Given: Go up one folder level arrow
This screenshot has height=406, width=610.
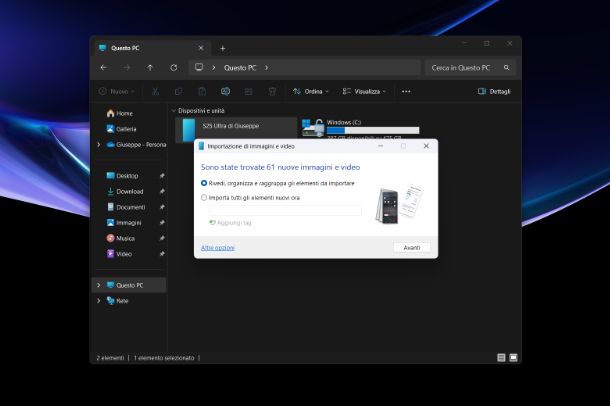Looking at the screenshot, I should click(x=150, y=68).
